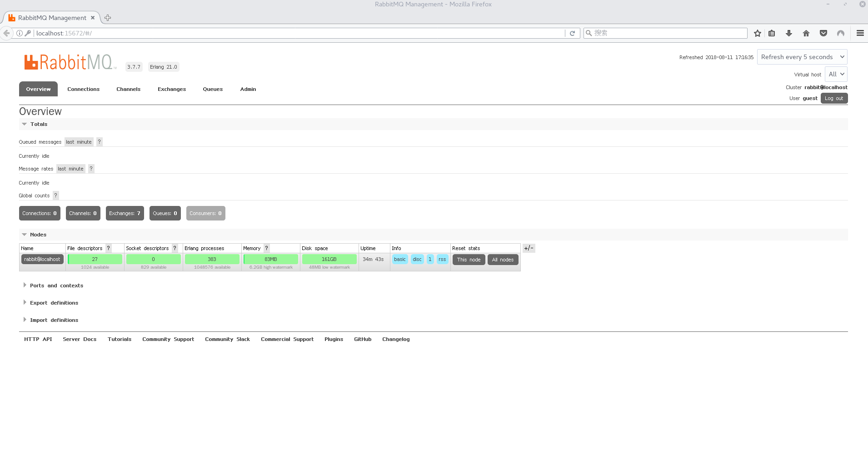Click the File descriptors 27 usage bar
Screen dimensions: 868x451
pos(95,259)
